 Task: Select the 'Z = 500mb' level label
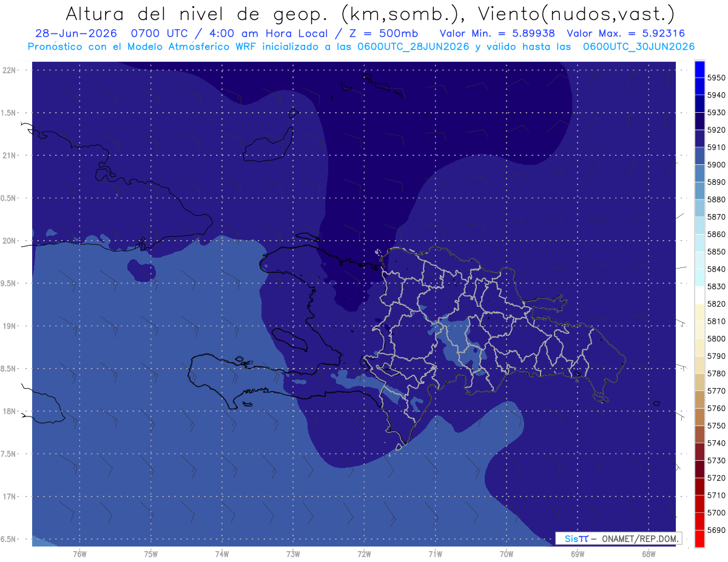coord(383,33)
